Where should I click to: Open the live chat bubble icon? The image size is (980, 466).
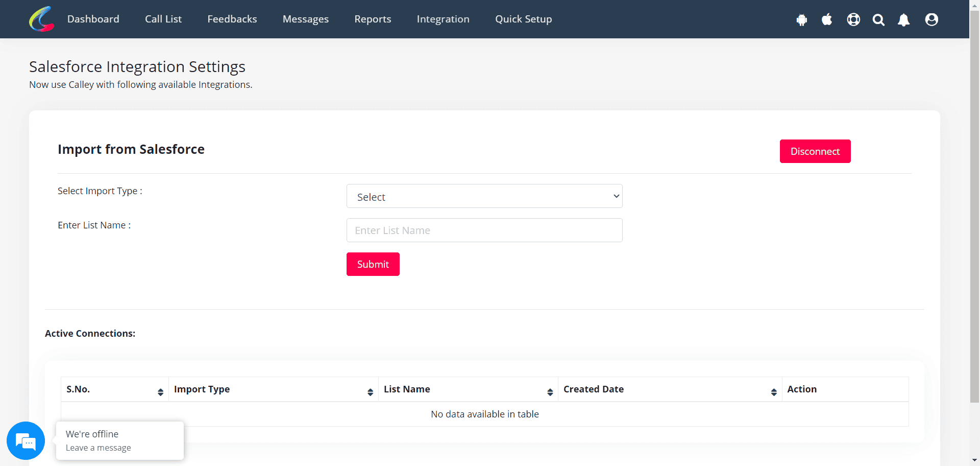26,440
